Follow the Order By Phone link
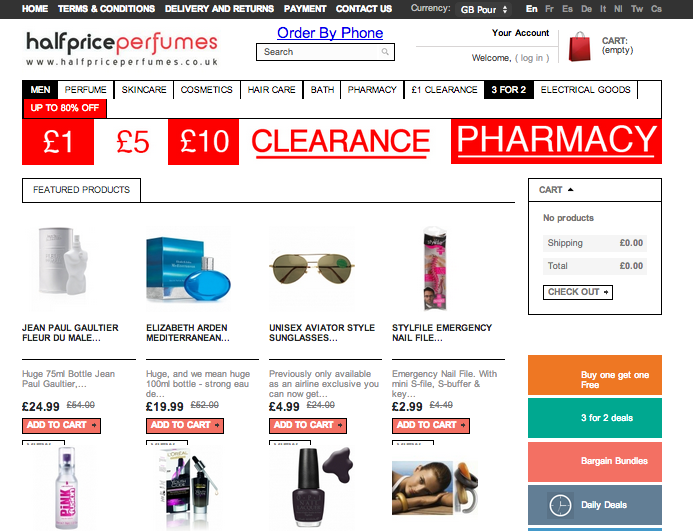693x531 pixels. coord(330,33)
